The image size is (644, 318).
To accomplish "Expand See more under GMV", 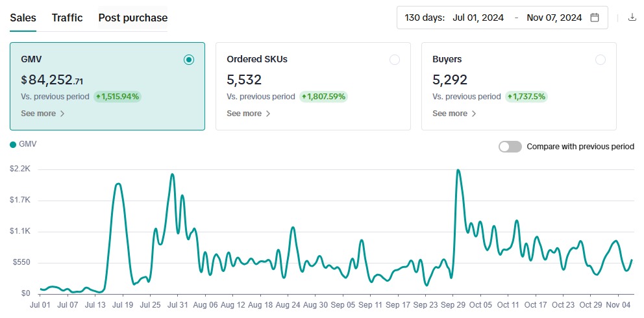I will [43, 114].
